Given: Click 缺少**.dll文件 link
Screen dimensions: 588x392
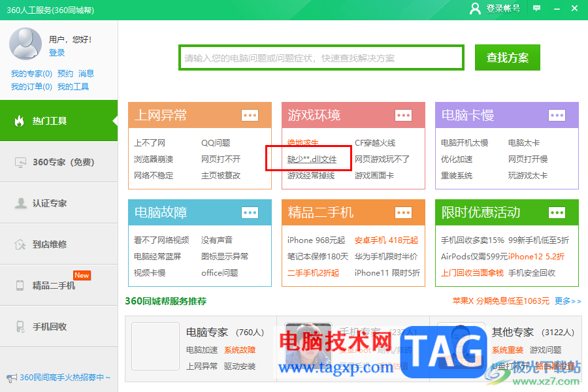Looking at the screenshot, I should [x=312, y=159].
